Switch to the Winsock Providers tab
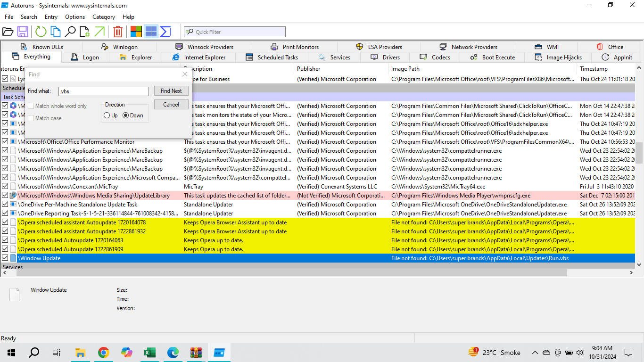644x362 pixels. [x=205, y=47]
